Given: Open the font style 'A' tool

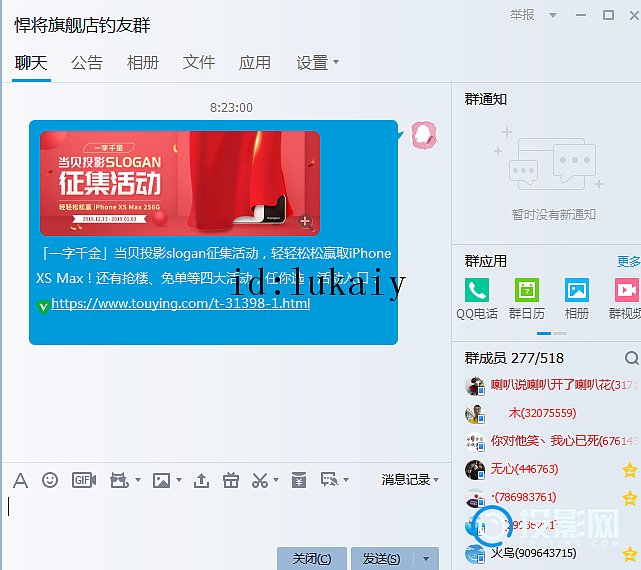Looking at the screenshot, I should [x=20, y=480].
